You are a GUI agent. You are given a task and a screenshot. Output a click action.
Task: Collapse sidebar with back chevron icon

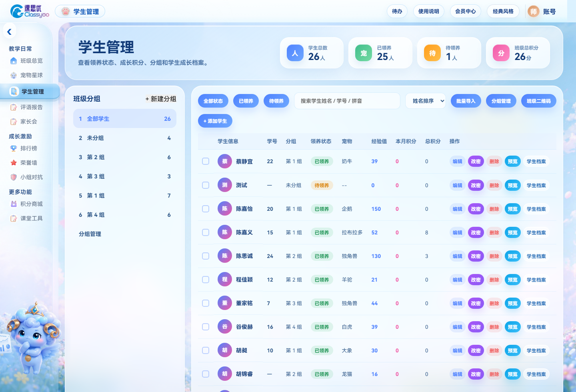point(9,31)
